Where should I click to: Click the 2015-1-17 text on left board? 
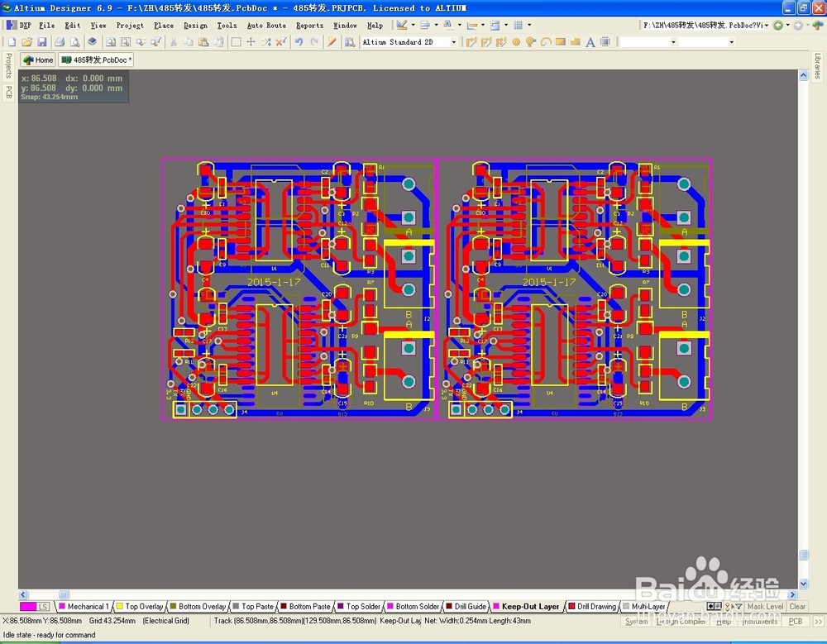coord(274,282)
